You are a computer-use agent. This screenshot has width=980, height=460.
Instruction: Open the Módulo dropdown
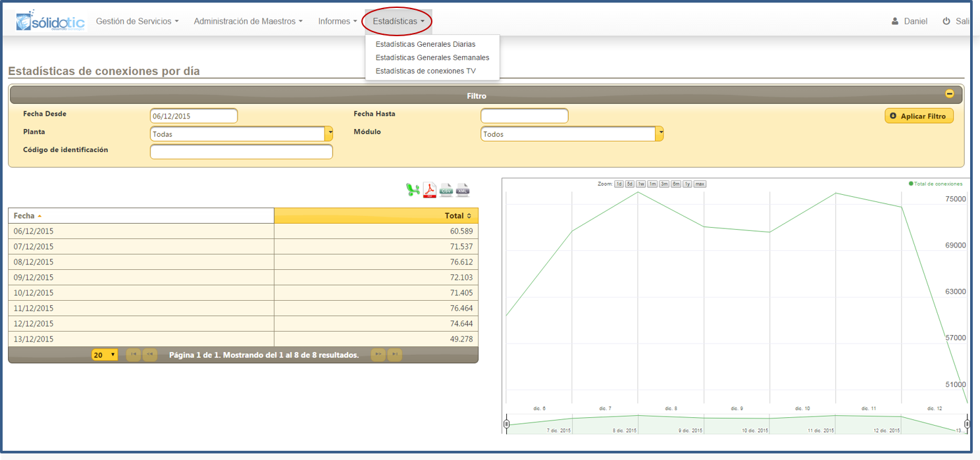pyautogui.click(x=572, y=134)
